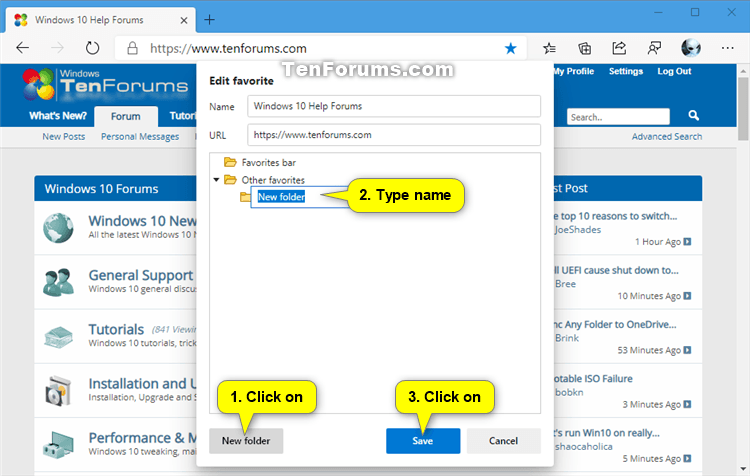Collapse the Other favorites tree node
The height and width of the screenshot is (476, 750).
click(x=216, y=180)
